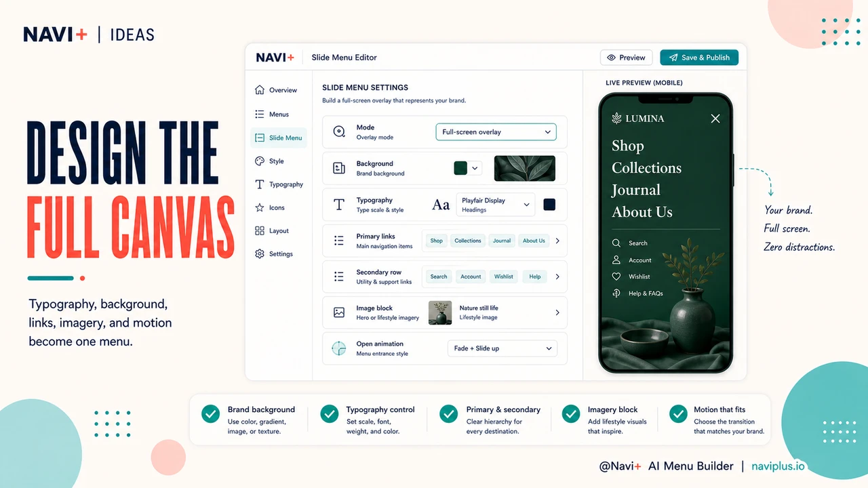Click the leaf background image thumbnail
This screenshot has height=488, width=868.
click(x=525, y=168)
